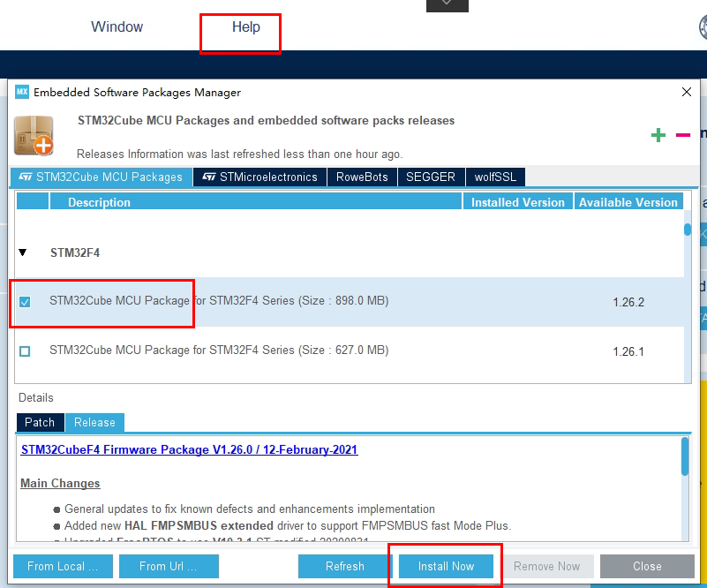Open the Window menu
The image size is (707, 588).
pos(117,27)
